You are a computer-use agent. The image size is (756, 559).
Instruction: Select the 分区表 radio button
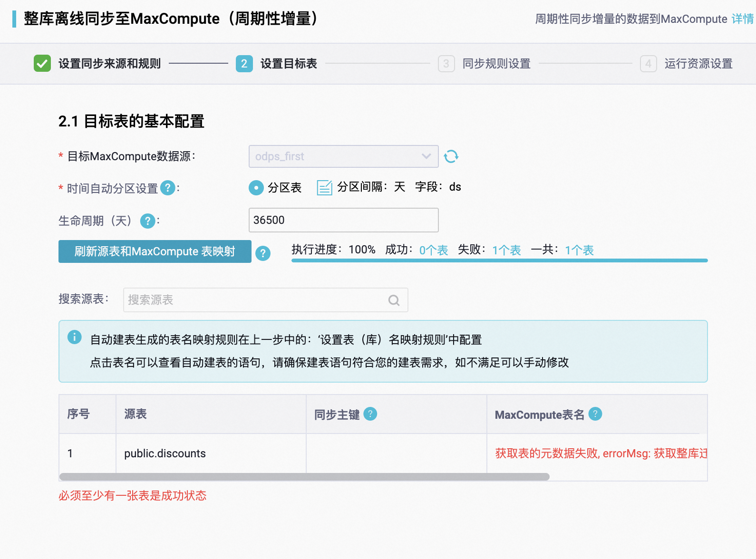[x=256, y=188]
